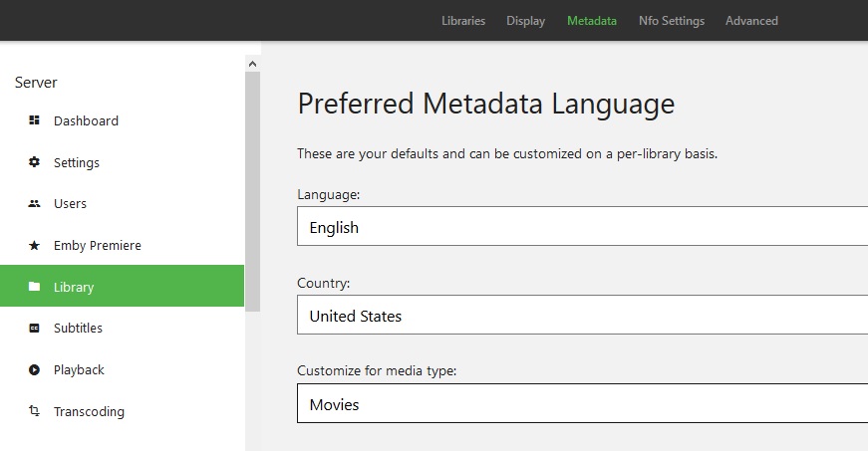Open the Dashboard sidebar link
This screenshot has height=451, width=868.
(86, 120)
